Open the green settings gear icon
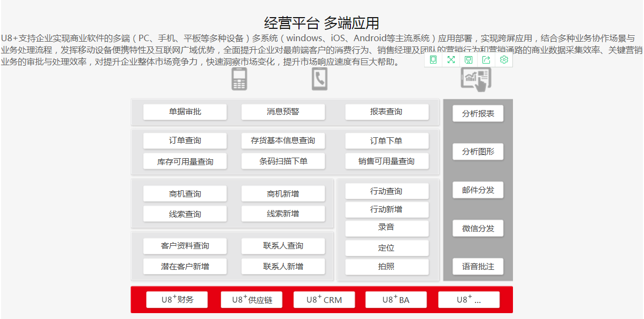The width and height of the screenshot is (644, 319). 504,60
